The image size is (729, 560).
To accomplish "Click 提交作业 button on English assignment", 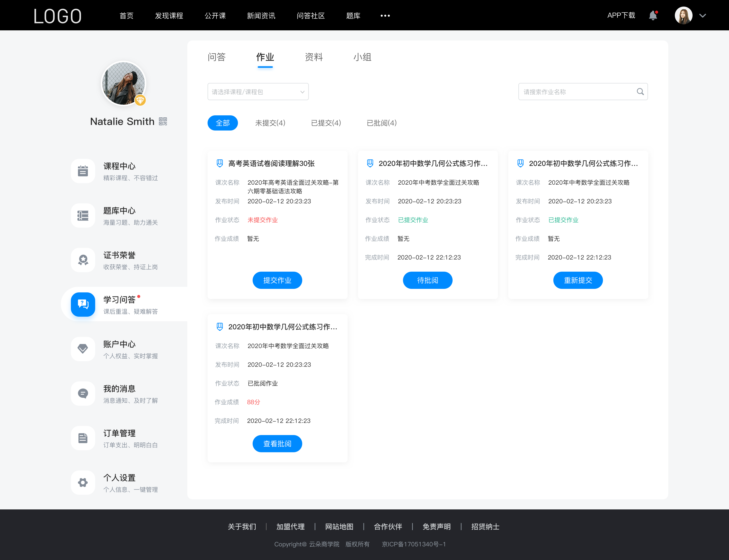I will pos(277,281).
